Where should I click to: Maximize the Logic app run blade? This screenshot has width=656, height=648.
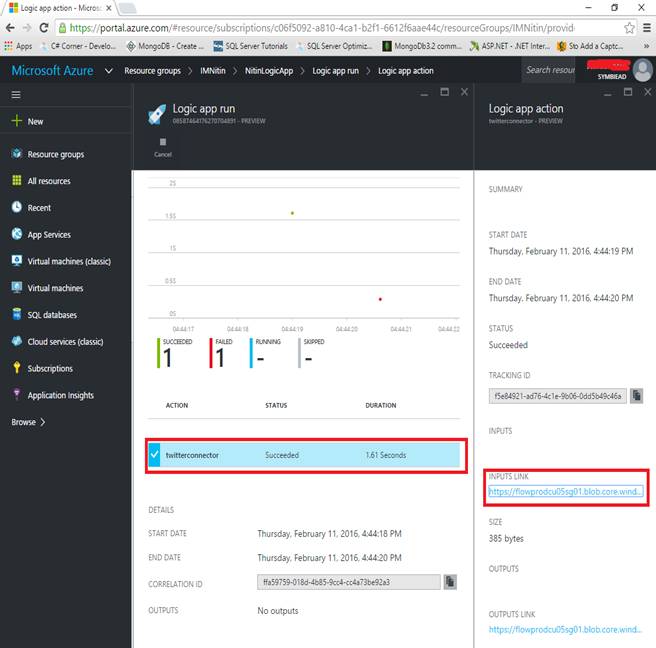(x=444, y=92)
